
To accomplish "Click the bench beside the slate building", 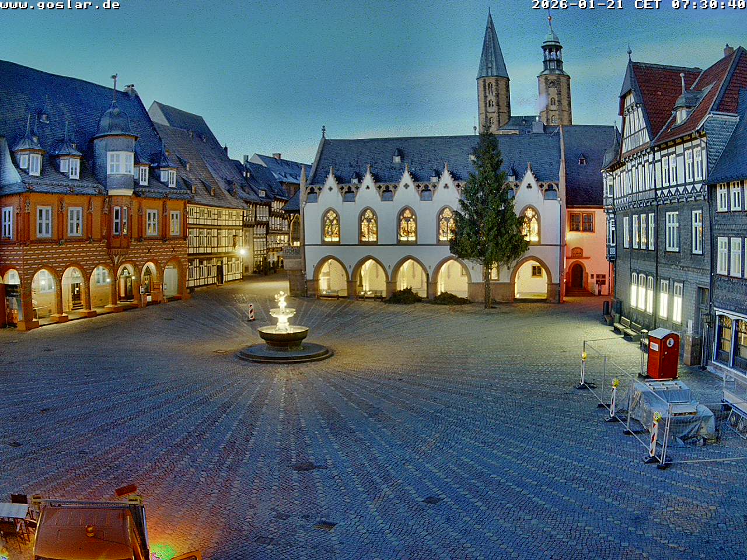I will click(626, 328).
